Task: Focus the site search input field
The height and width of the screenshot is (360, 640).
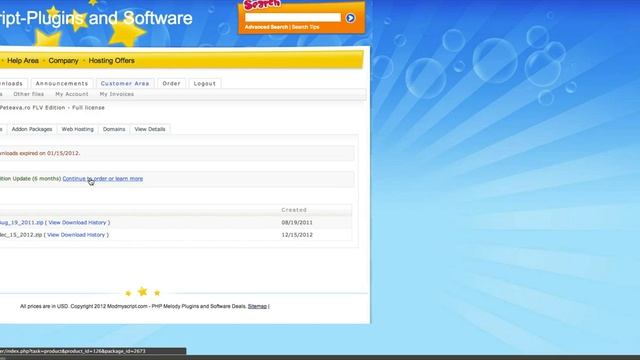Action: (x=293, y=18)
